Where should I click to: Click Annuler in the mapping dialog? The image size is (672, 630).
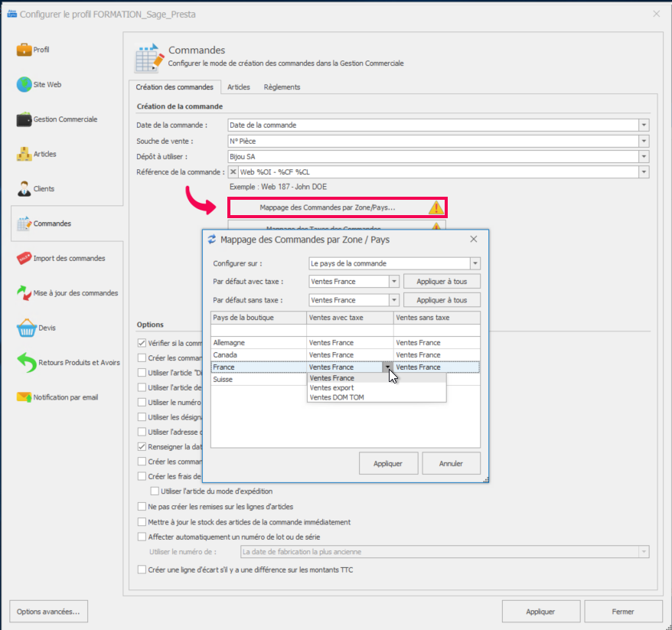[451, 464]
